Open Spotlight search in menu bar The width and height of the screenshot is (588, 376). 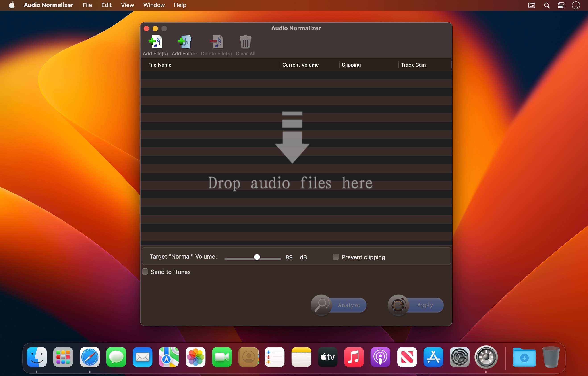547,5
